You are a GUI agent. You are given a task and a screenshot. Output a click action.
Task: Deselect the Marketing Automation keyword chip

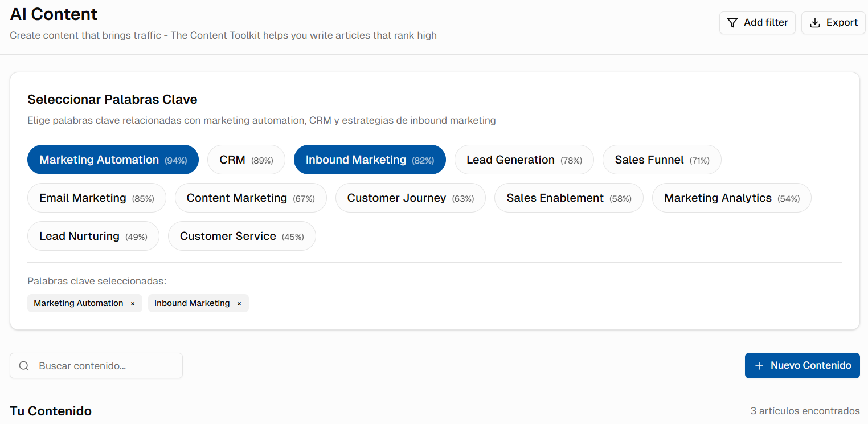113,160
